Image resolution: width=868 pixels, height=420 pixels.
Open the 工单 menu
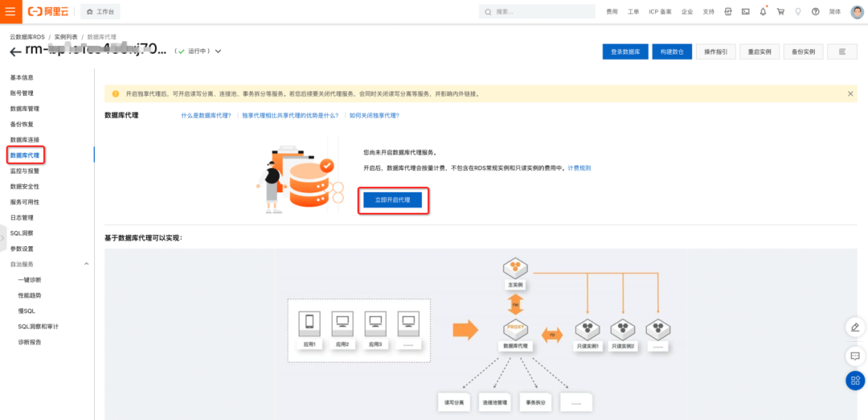coord(633,11)
